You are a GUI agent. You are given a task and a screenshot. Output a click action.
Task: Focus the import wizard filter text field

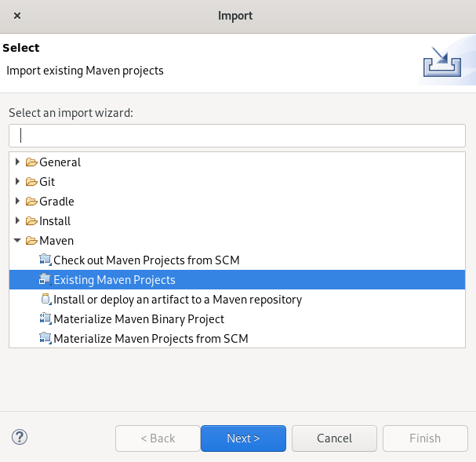coord(237,136)
